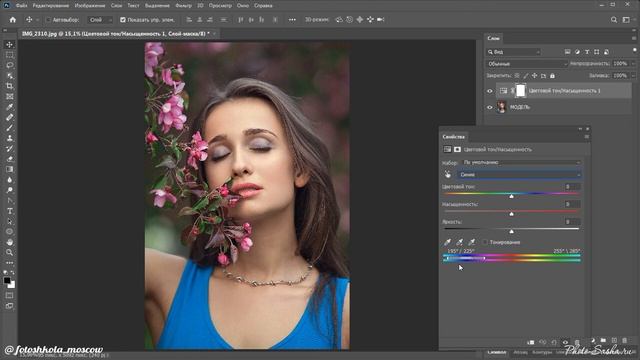The width and height of the screenshot is (640, 360).
Task: Open the Обычные blend mode dropdown
Action: click(527, 64)
